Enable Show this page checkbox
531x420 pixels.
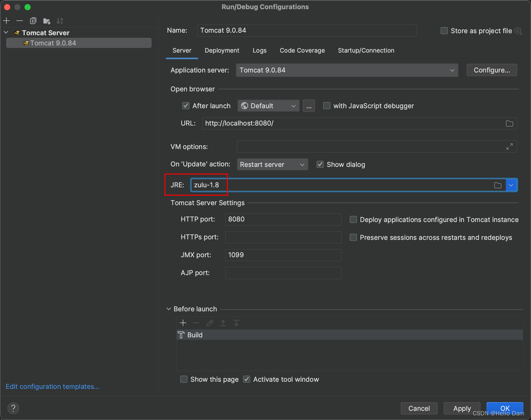pyautogui.click(x=184, y=379)
